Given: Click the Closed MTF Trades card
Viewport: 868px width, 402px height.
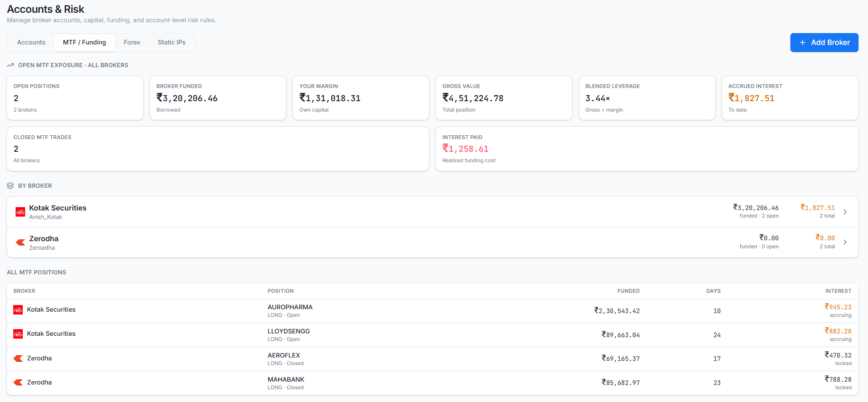Looking at the screenshot, I should pos(218,149).
